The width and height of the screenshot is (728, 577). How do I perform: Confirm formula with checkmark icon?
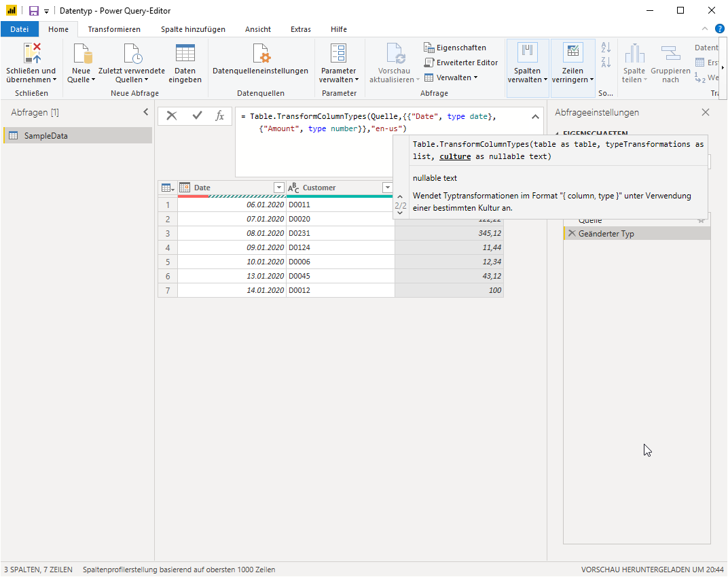click(x=198, y=116)
